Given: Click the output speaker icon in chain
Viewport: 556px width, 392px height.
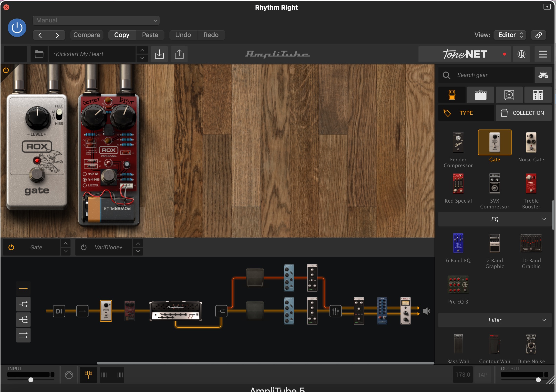Looking at the screenshot, I should click(426, 311).
